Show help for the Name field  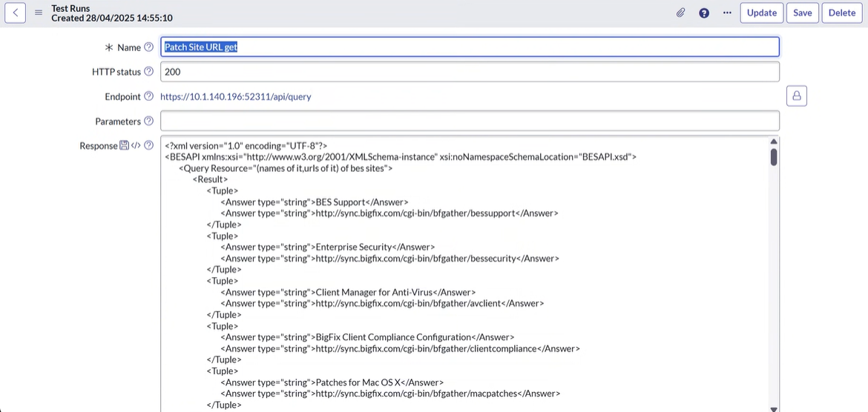(149, 47)
